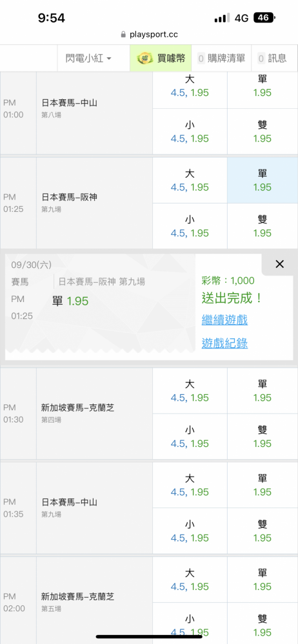The image size is (298, 644).
Task: Open the 訊息 messages tab
Action: [x=272, y=59]
